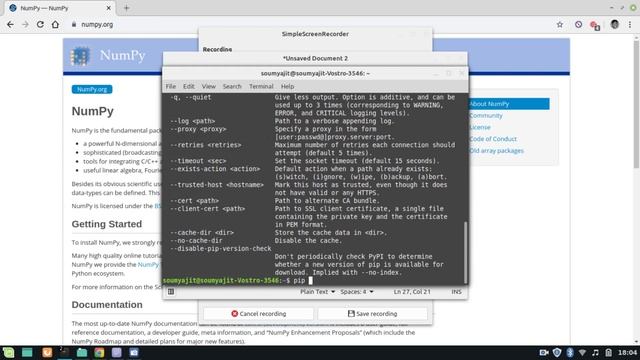
Task: Click Cancel recording in SimpleScreenRecorder
Action: click(258, 313)
